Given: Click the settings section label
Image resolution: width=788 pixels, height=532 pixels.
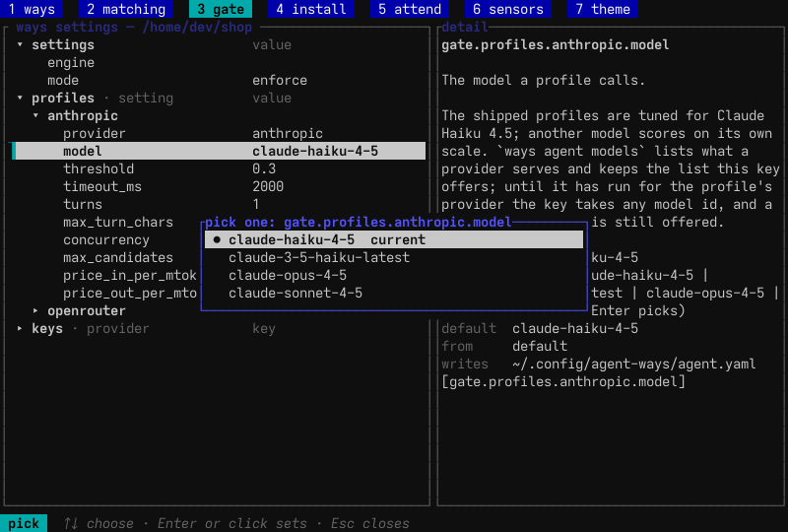Looking at the screenshot, I should [63, 44].
